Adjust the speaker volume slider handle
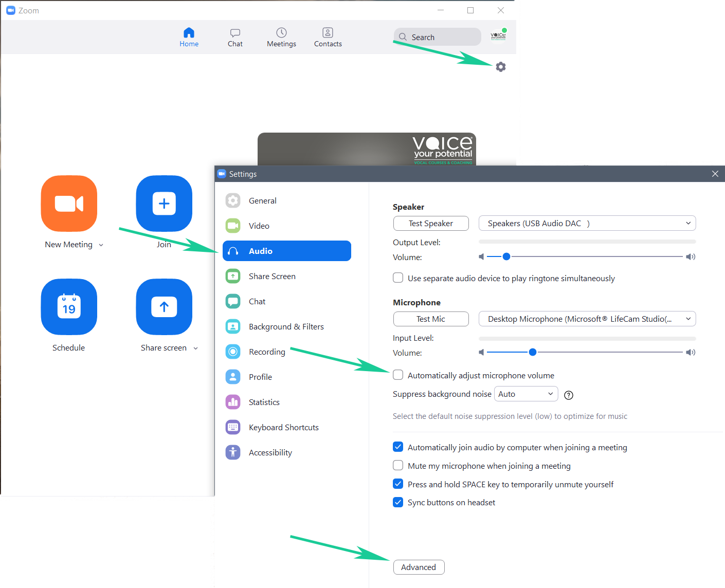The height and width of the screenshot is (588, 725). coord(506,256)
